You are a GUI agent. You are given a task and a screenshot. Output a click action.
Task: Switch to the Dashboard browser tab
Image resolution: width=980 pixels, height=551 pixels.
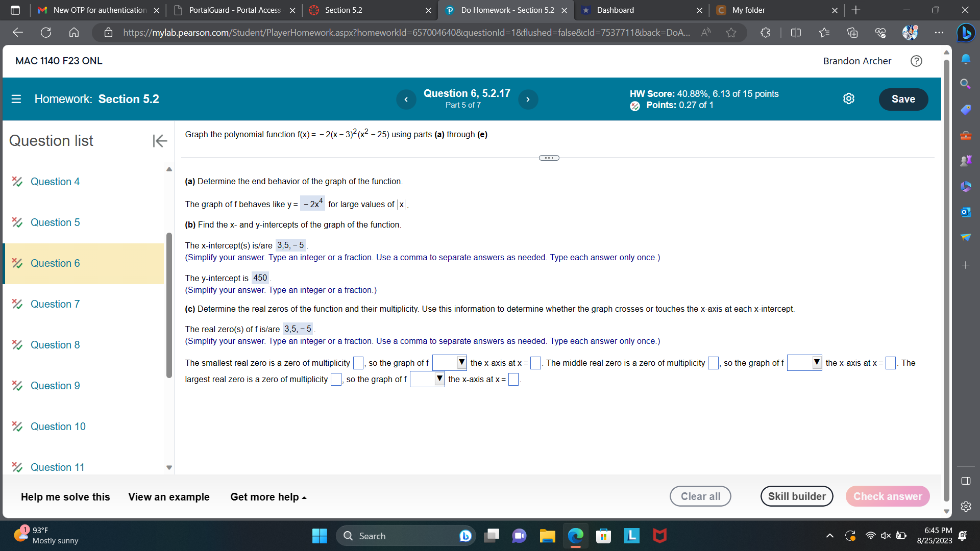click(615, 10)
